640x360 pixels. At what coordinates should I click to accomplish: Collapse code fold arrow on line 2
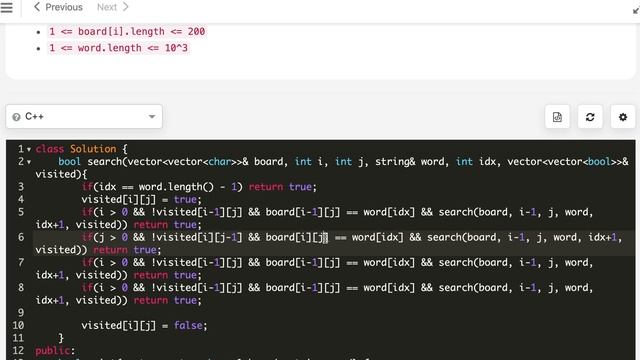[29, 162]
